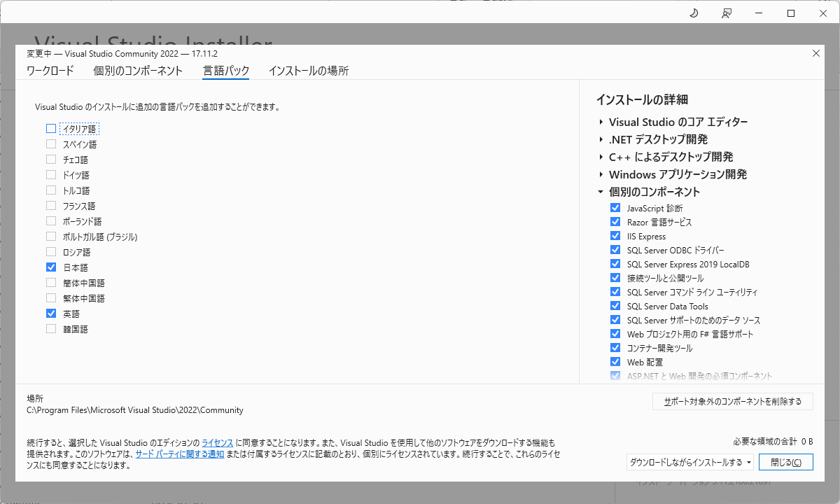Uncheck the 英語 language pack
The height and width of the screenshot is (504, 840).
(51, 314)
